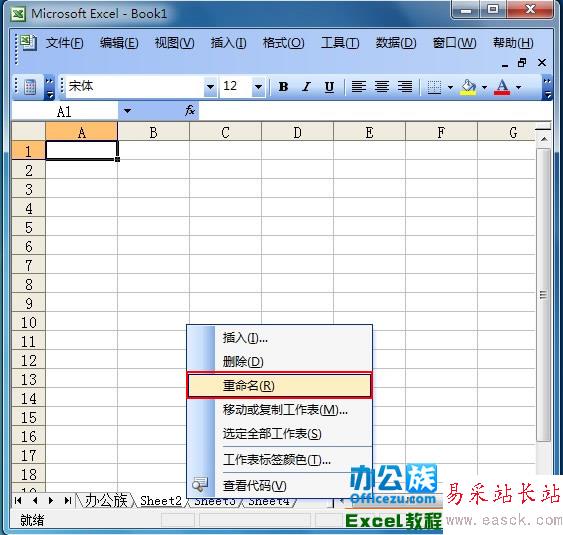The width and height of the screenshot is (563, 535).
Task: Select cell A1
Action: coord(82,150)
